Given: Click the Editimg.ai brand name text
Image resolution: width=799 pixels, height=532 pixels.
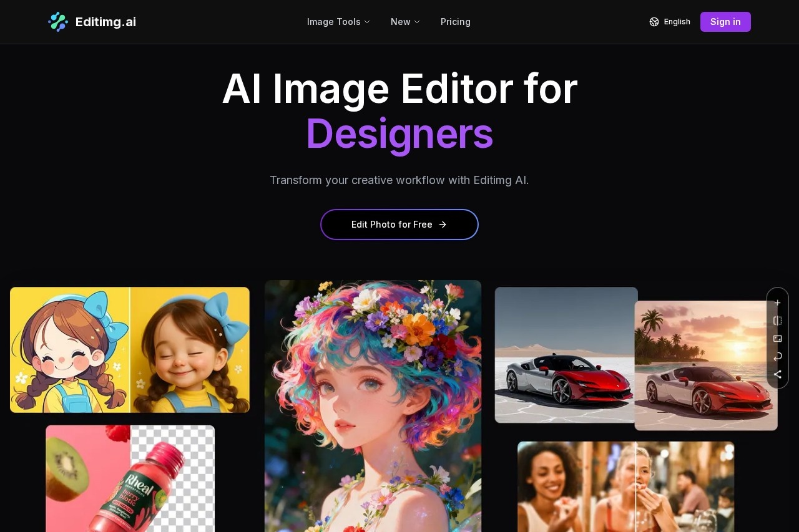Looking at the screenshot, I should (x=105, y=22).
